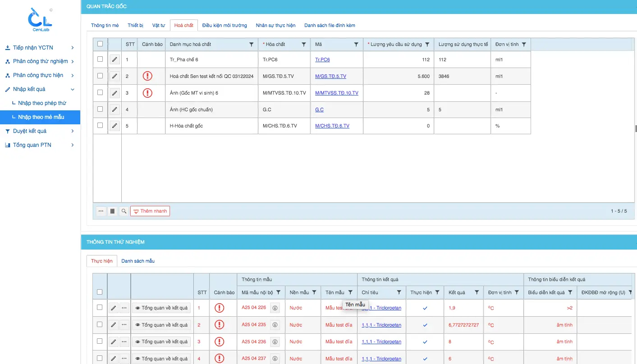This screenshot has height=364, width=637.
Task: Show info for sample A25 04 226
Action: [275, 308]
